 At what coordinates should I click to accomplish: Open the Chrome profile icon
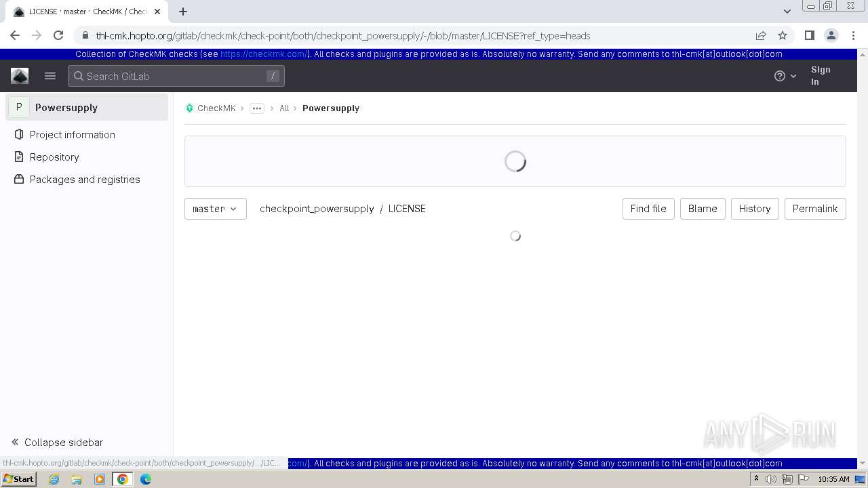pos(831,36)
